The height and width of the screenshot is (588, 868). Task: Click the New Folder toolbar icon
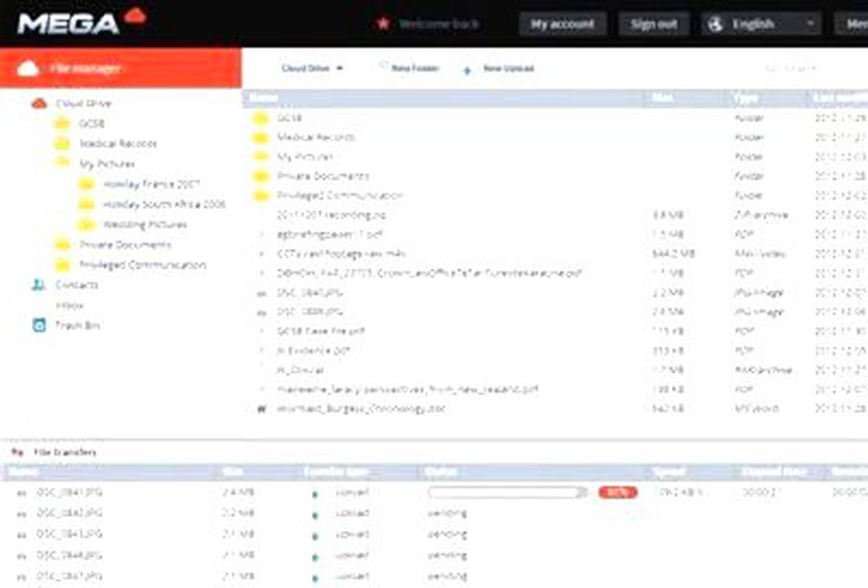tap(383, 67)
